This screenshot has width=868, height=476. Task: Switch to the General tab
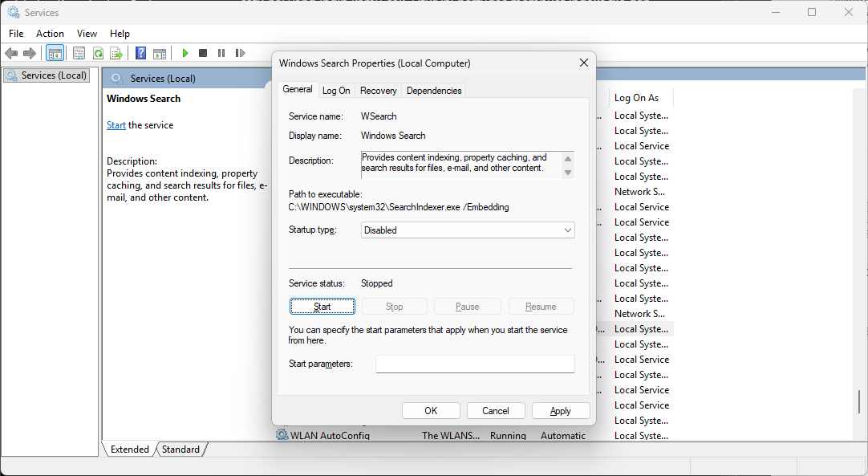[298, 89]
